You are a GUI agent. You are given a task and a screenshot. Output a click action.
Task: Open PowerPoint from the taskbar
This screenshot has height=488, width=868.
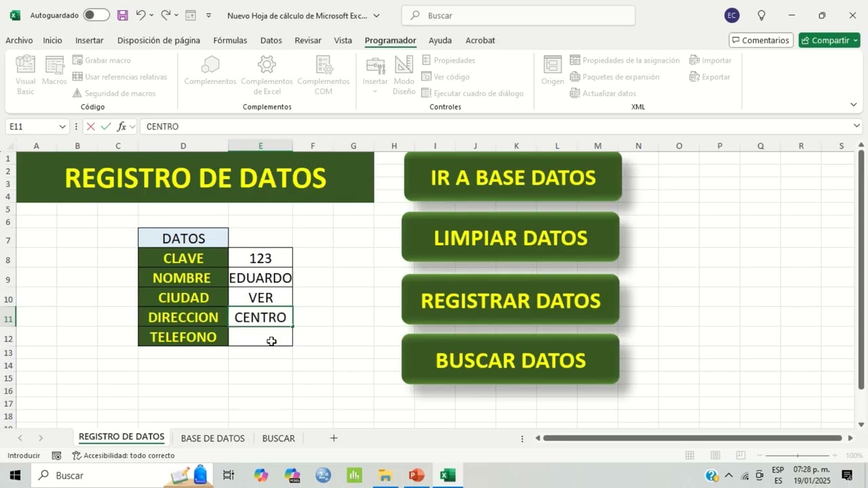pyautogui.click(x=416, y=475)
